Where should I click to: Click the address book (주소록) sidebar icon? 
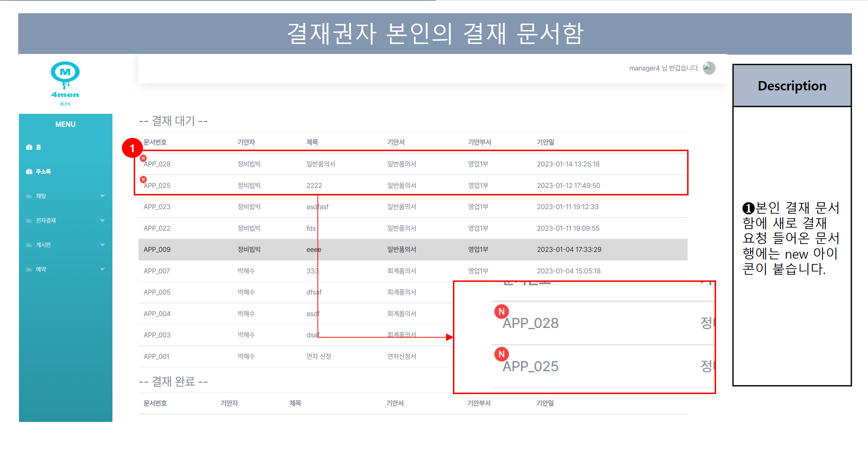tap(29, 171)
